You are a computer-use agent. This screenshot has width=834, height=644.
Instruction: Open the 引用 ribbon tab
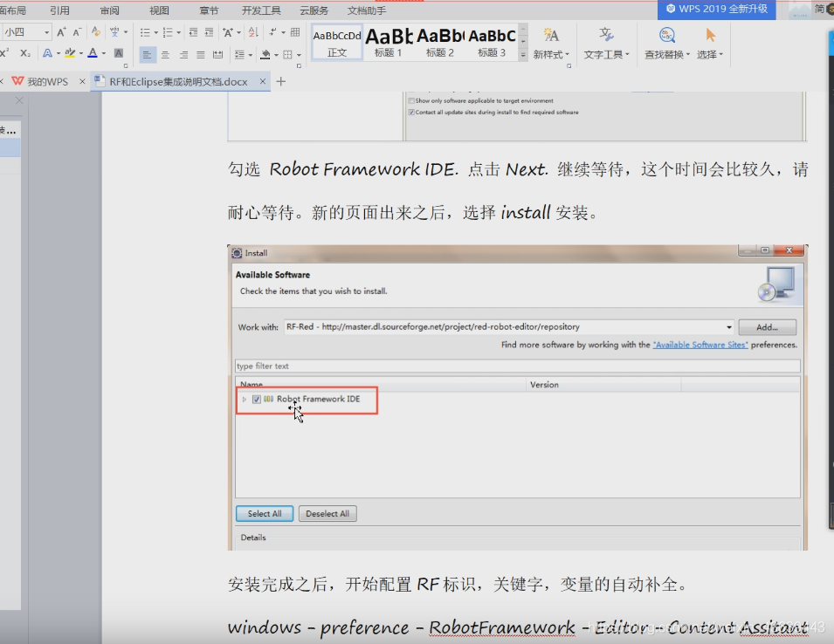click(59, 10)
